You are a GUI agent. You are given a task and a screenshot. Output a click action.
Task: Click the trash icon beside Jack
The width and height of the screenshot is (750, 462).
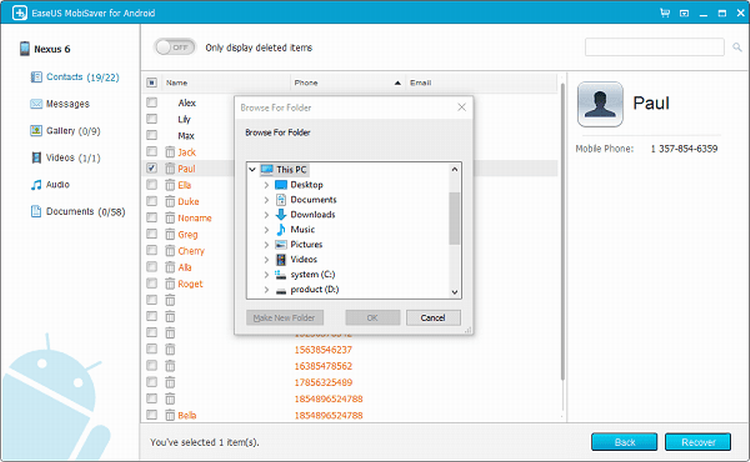pos(170,152)
